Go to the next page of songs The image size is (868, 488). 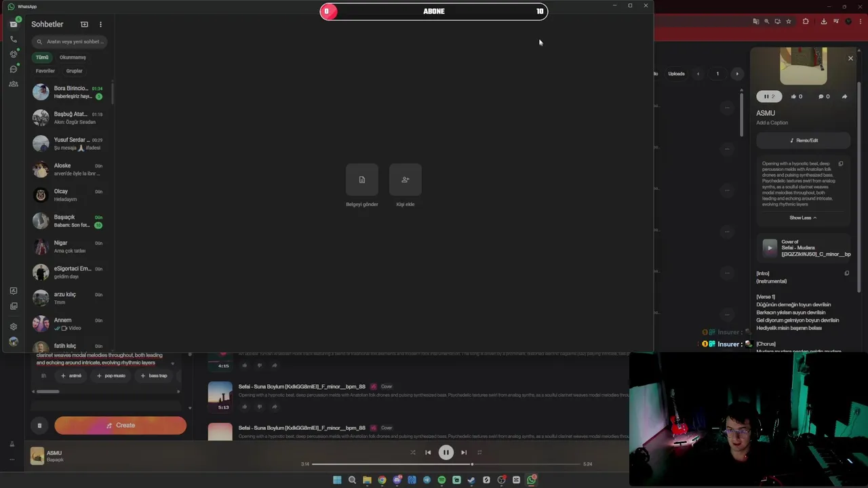click(737, 74)
